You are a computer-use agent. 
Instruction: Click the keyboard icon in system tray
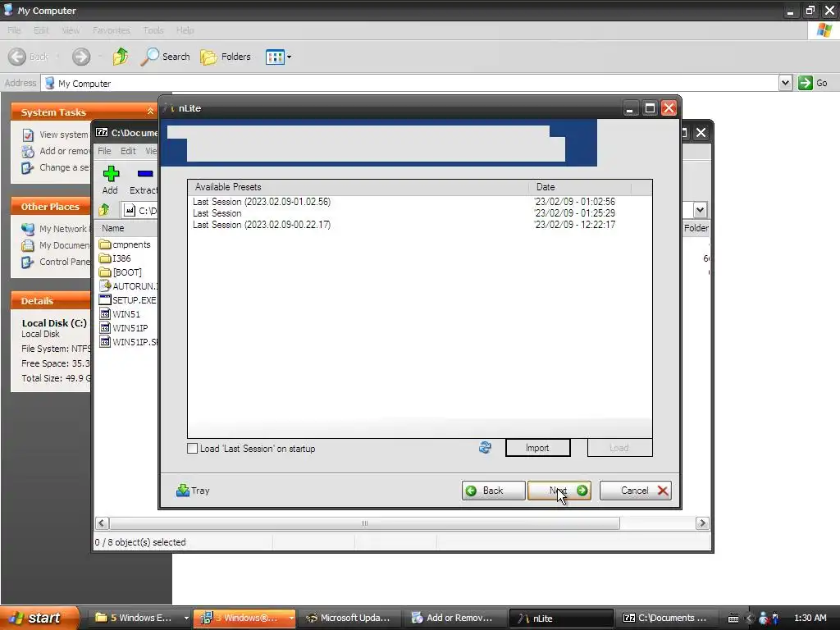(x=733, y=619)
